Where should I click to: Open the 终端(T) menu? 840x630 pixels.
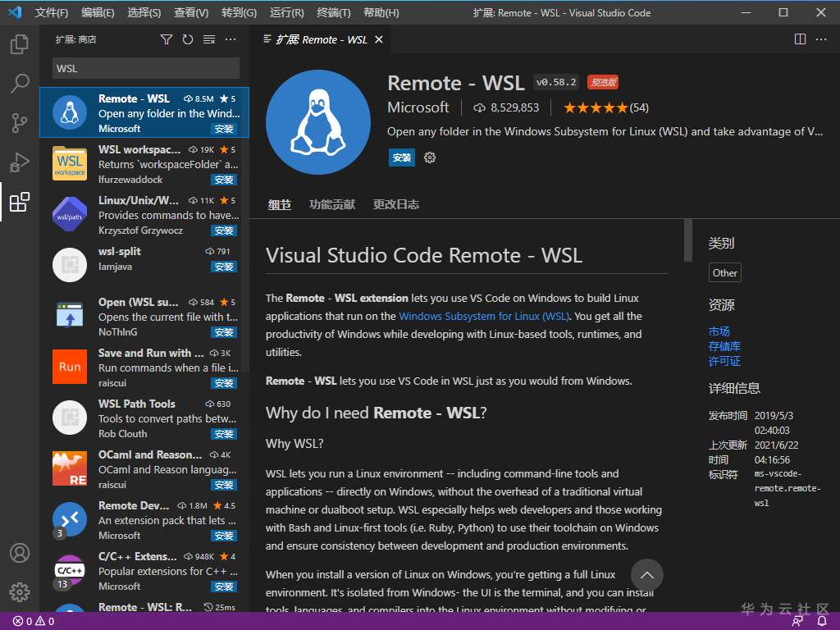pos(333,12)
